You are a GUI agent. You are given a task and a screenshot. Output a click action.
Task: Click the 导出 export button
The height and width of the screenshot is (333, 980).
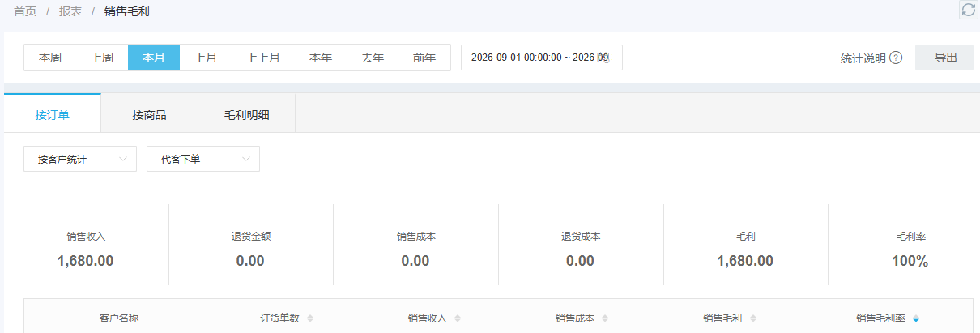[x=944, y=58]
